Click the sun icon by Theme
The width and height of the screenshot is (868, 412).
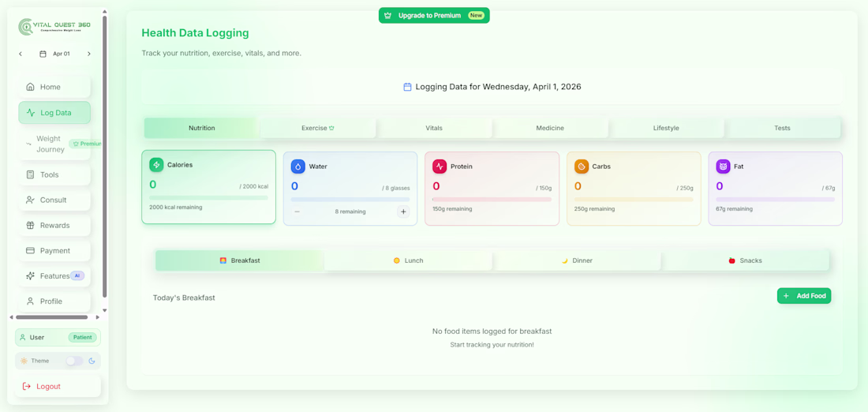pyautogui.click(x=24, y=361)
